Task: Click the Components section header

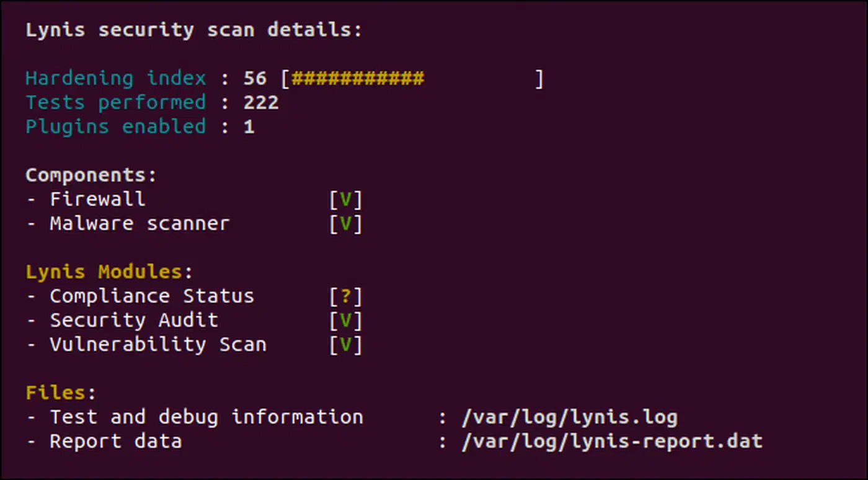Action: pos(91,176)
